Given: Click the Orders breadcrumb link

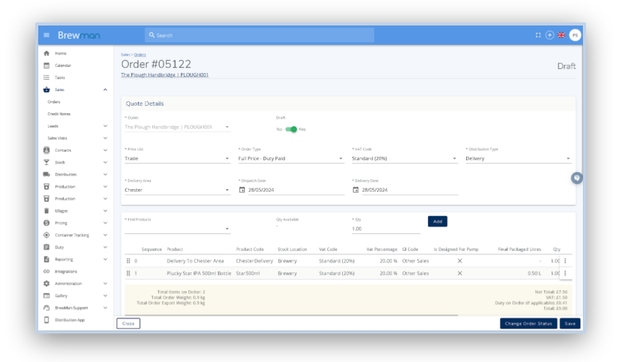Looking at the screenshot, I should tap(140, 54).
